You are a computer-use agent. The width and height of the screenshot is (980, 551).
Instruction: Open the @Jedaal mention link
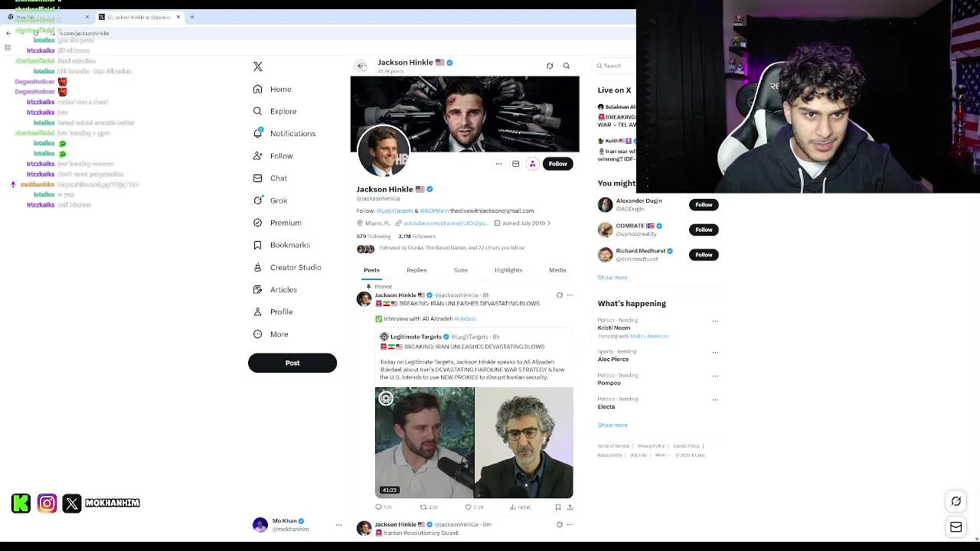[465, 319]
